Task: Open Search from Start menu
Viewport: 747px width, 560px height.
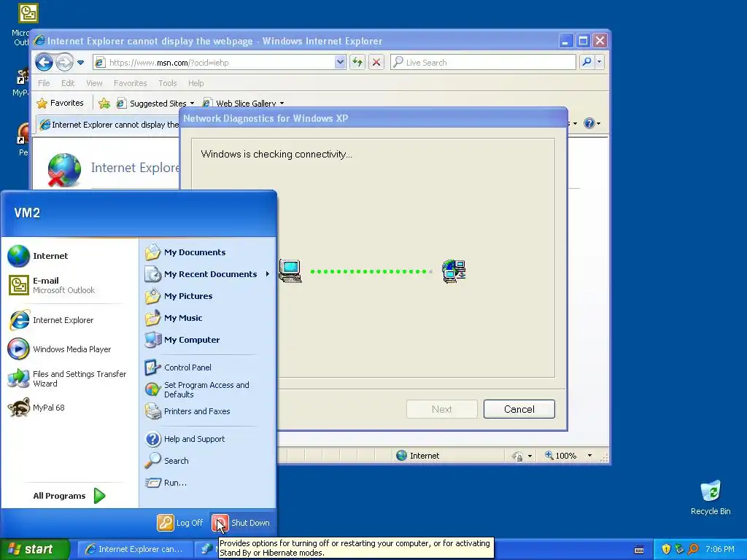Action: click(x=208, y=461)
